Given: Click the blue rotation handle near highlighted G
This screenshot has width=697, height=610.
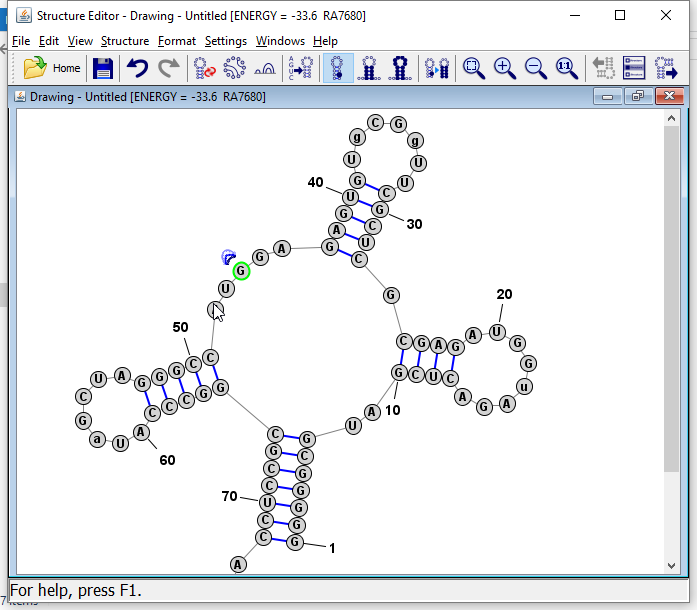Looking at the screenshot, I should 228,257.
